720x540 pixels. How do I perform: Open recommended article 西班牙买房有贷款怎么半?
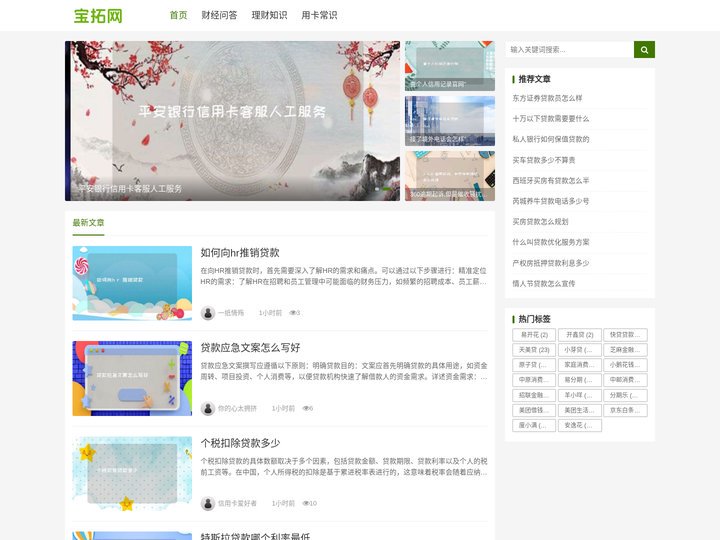pyautogui.click(x=551, y=180)
